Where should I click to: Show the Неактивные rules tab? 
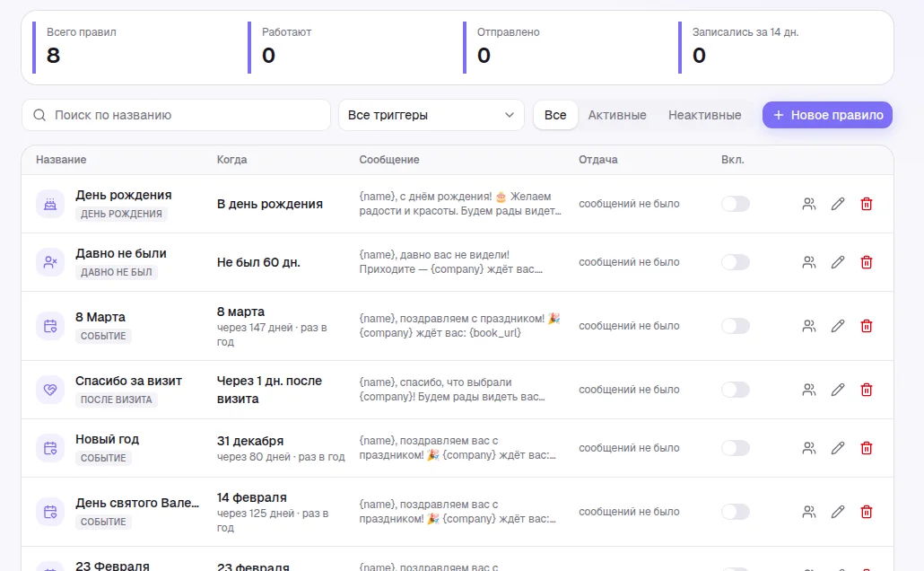tap(705, 115)
